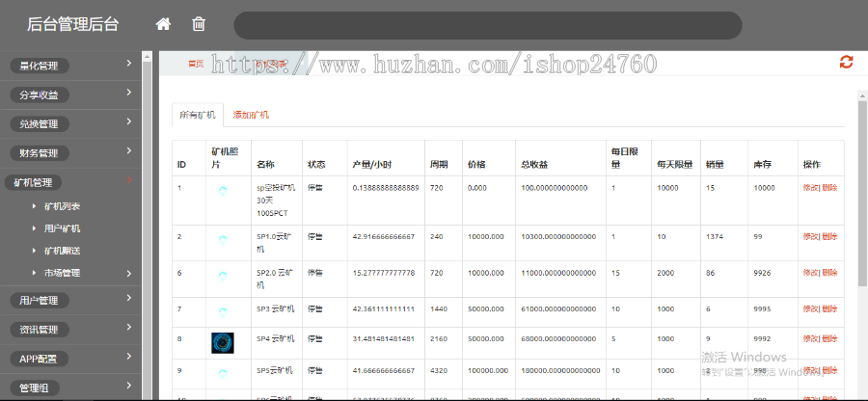The width and height of the screenshot is (868, 401).
Task: Click total income 11000.000000000000
Action: (558, 273)
